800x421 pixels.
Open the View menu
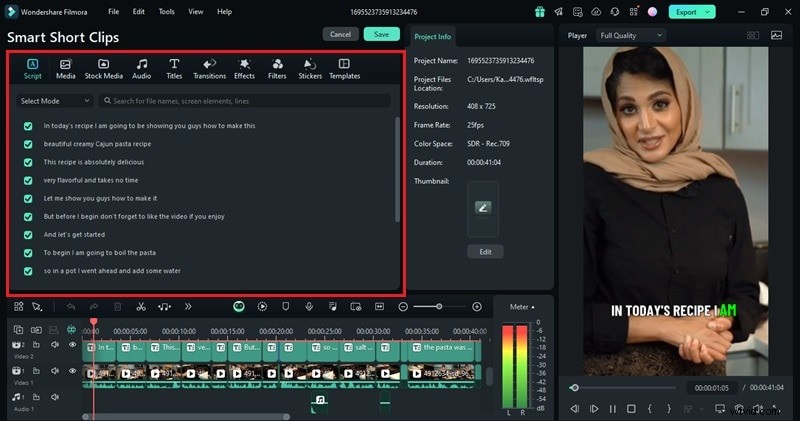pyautogui.click(x=195, y=11)
